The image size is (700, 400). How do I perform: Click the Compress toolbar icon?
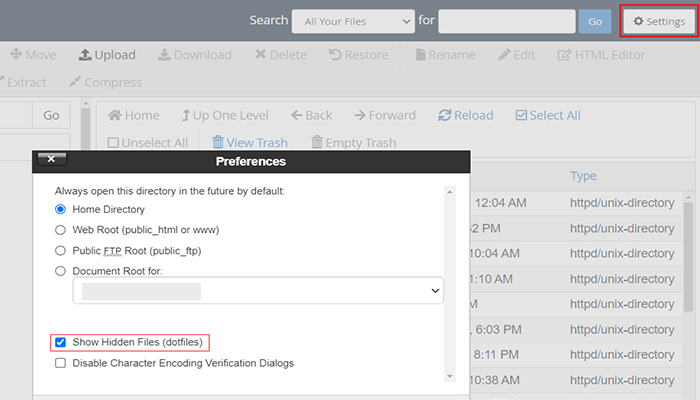click(75, 82)
